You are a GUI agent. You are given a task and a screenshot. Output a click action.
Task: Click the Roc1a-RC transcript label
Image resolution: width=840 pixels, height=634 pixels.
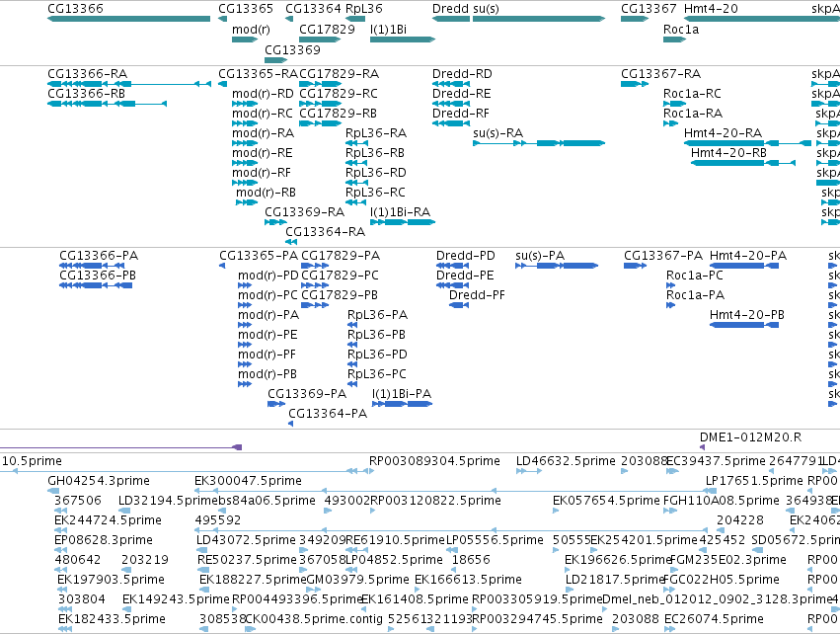tap(693, 93)
